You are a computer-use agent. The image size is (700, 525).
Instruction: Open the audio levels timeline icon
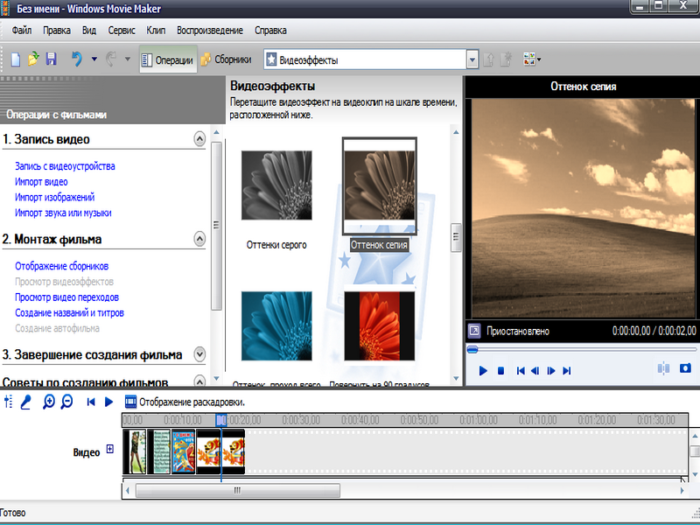coord(8,402)
